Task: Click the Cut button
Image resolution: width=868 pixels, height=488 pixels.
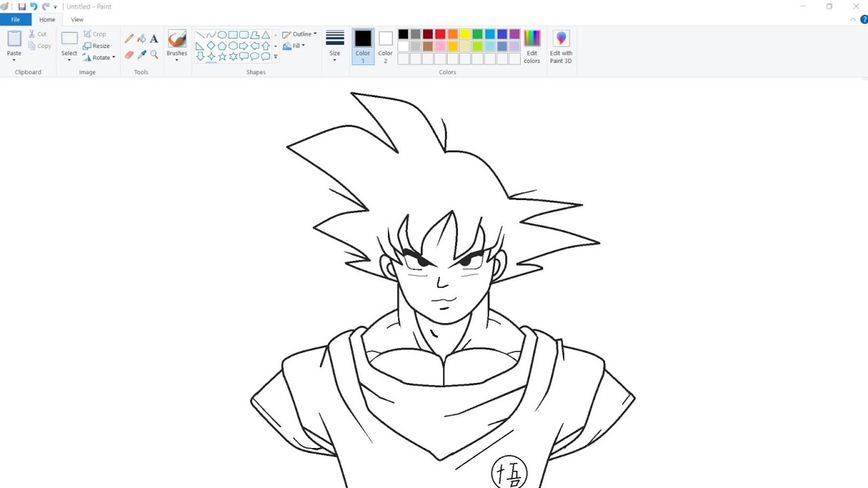Action: (x=37, y=34)
